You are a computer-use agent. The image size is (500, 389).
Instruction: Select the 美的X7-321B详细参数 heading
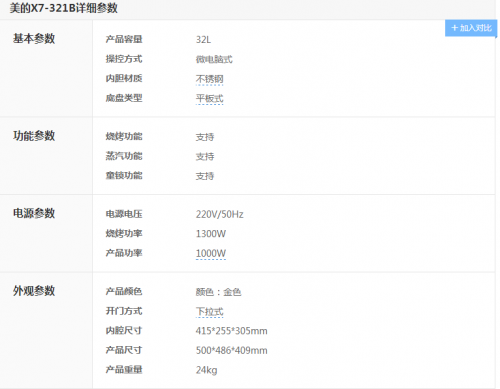pos(64,8)
